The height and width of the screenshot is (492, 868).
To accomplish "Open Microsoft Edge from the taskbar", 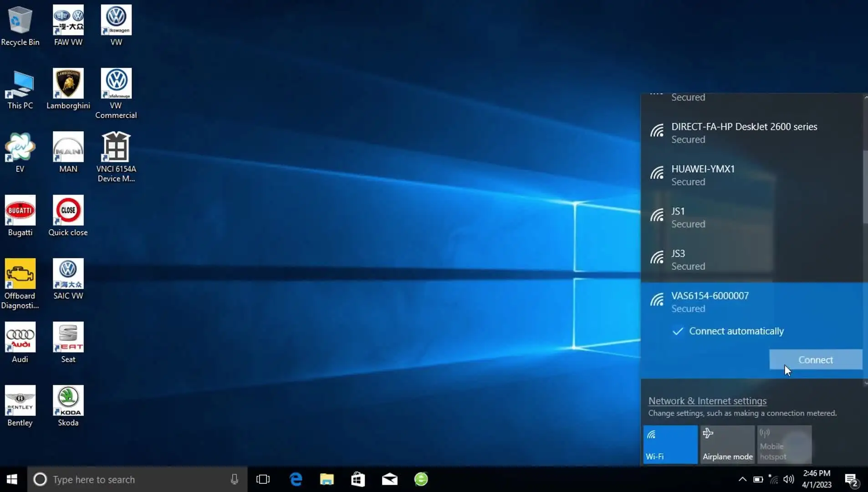I will (x=296, y=479).
